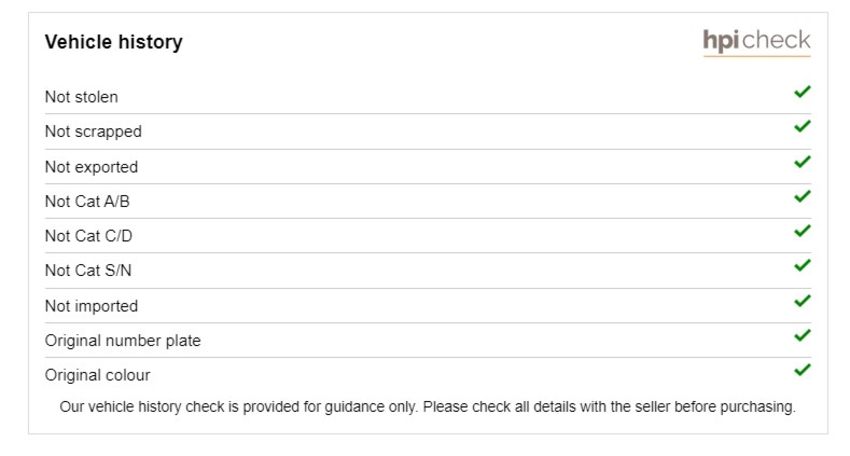The image size is (850, 456).
Task: Click the checkmark beside Not Cat A/B
Action: click(x=802, y=196)
